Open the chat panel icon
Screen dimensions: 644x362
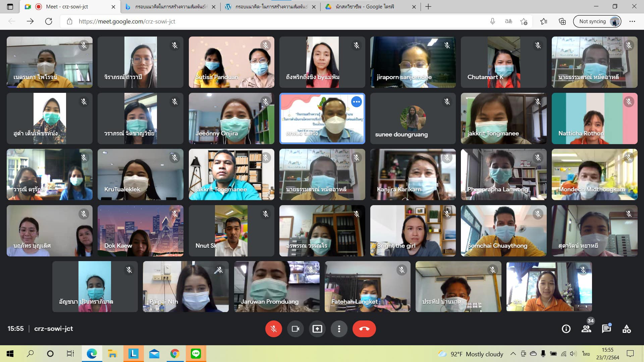pos(606,328)
